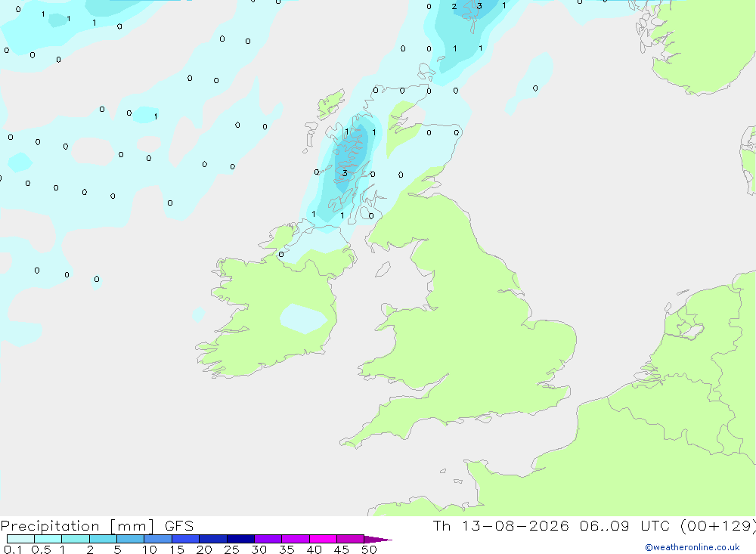The width and height of the screenshot is (756, 554).
Task: Select the 5–10 mm light blue legend swatch
Action: tap(131, 539)
